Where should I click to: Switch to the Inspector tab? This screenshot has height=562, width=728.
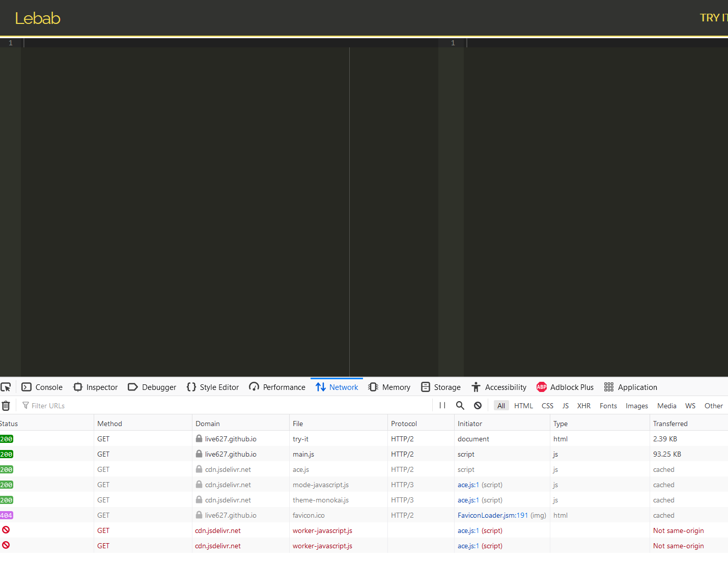pyautogui.click(x=95, y=387)
